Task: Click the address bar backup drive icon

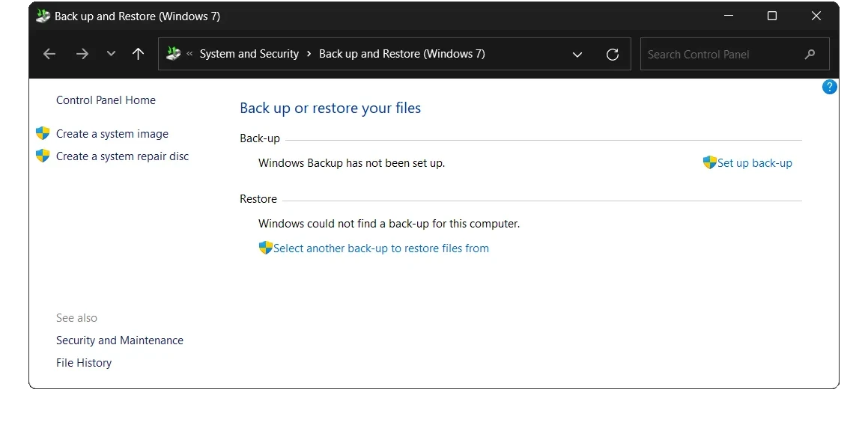Action: 173,53
